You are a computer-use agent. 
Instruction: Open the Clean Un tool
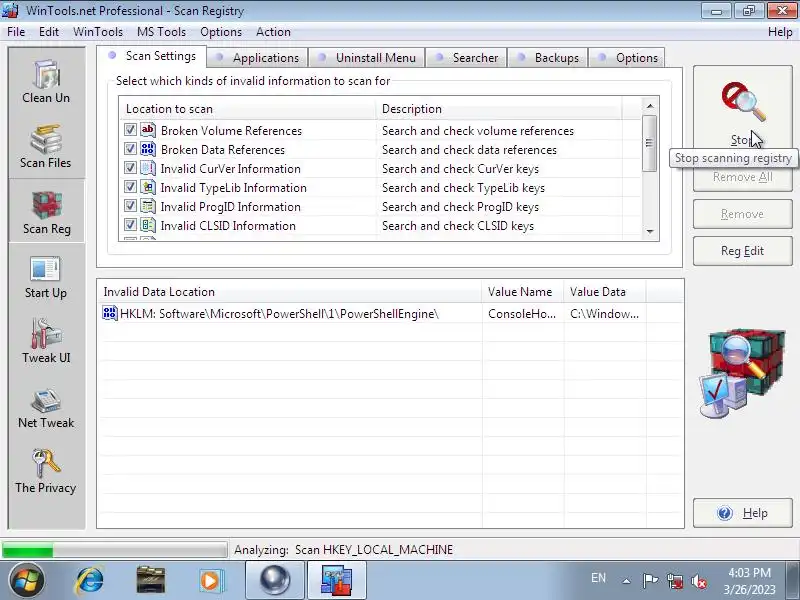click(x=46, y=82)
